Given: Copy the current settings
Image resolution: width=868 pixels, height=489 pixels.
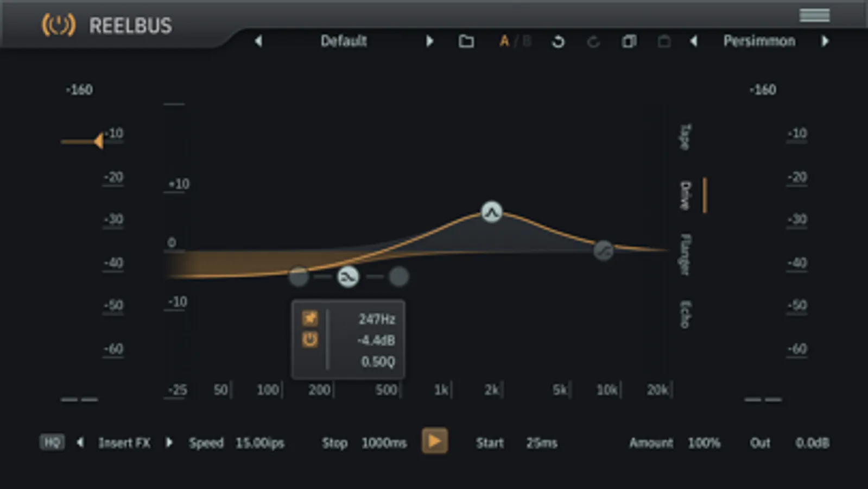Looking at the screenshot, I should tap(629, 41).
